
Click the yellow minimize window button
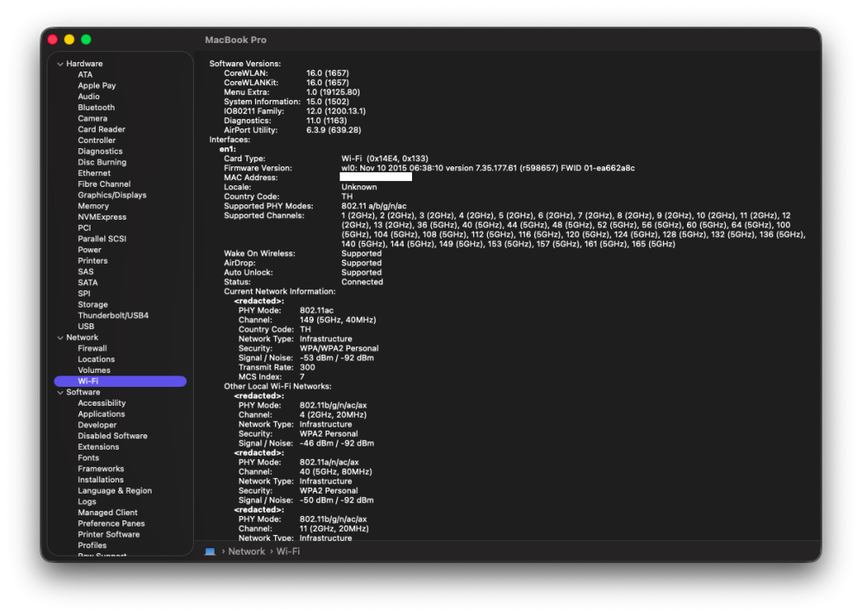(x=69, y=40)
